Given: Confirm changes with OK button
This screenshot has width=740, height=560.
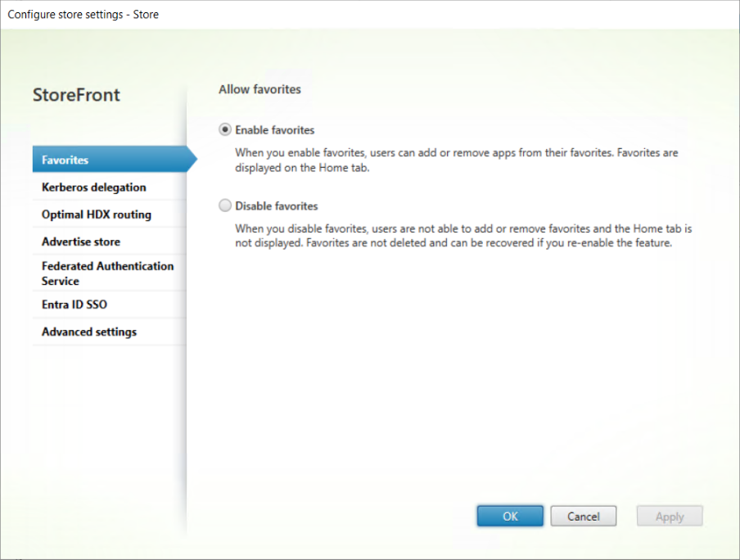Looking at the screenshot, I should [x=510, y=516].
